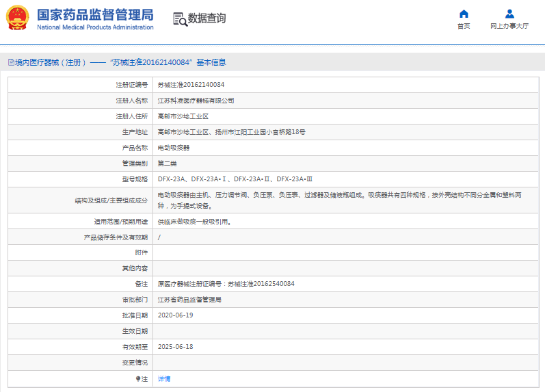Image resolution: width=545 pixels, height=392 pixels.
Task: Click the 生效日期 field label
Action: click(135, 331)
